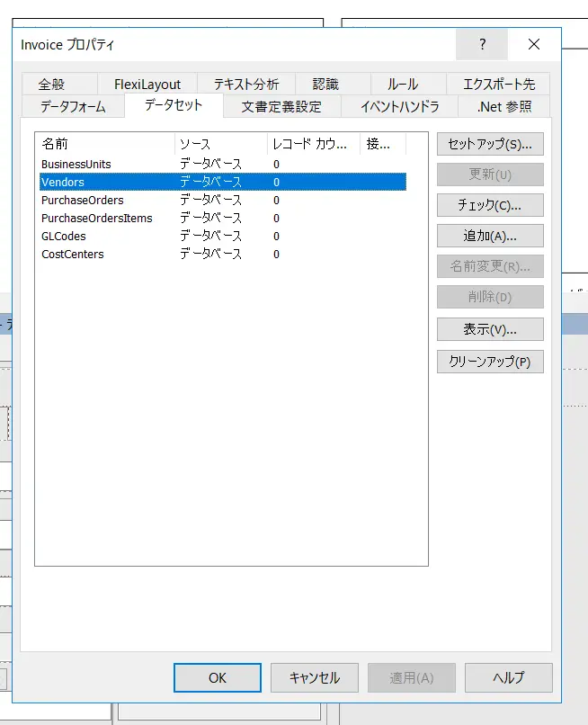Image resolution: width=588 pixels, height=725 pixels.
Task: Select the ルール tab
Action: [403, 85]
